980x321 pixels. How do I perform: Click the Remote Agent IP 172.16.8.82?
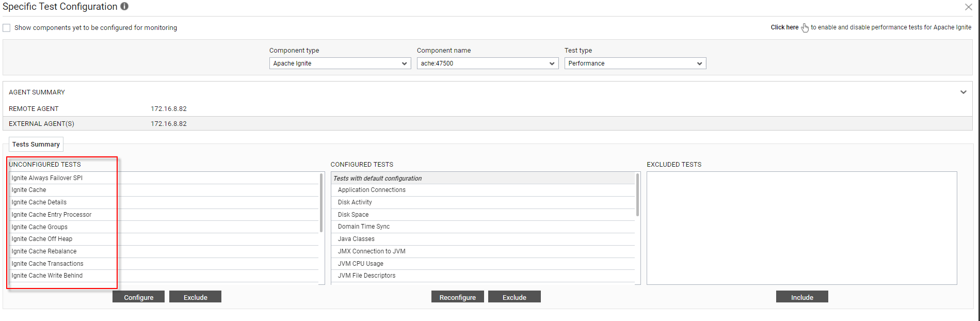pyautogui.click(x=169, y=109)
